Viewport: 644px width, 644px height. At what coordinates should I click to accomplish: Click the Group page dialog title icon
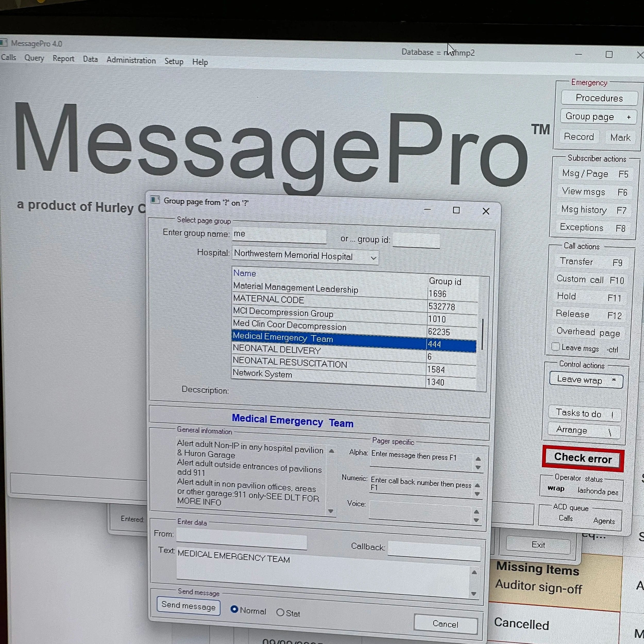click(155, 200)
